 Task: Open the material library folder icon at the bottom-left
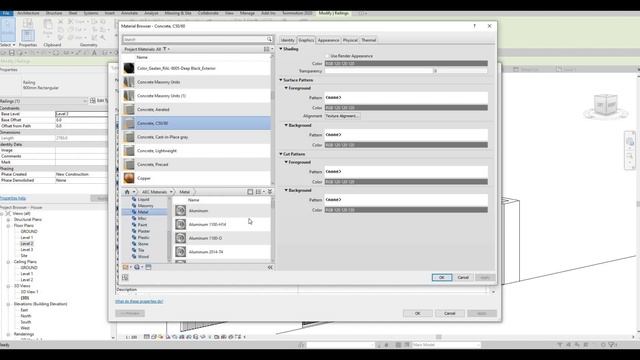point(126,267)
